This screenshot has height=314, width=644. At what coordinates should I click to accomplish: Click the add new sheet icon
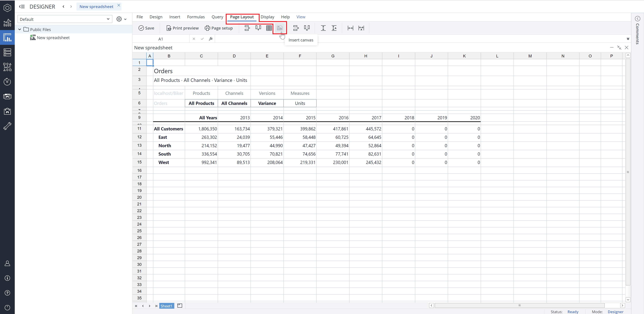tap(179, 305)
